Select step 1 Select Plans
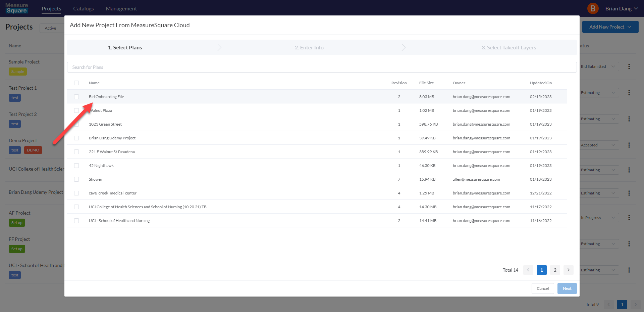Screen dimensions: 644x312 click(x=125, y=48)
